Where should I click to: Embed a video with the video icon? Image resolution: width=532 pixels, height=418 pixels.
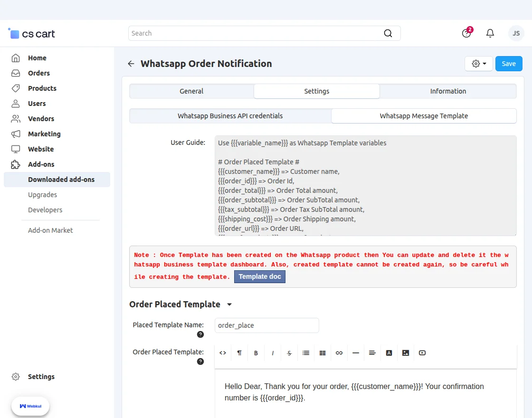point(422,353)
